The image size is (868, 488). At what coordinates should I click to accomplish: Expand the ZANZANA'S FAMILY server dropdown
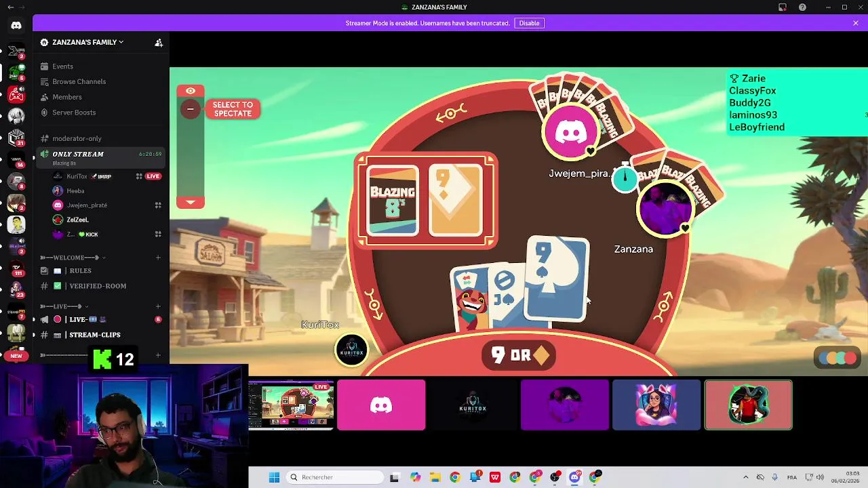[x=87, y=42]
